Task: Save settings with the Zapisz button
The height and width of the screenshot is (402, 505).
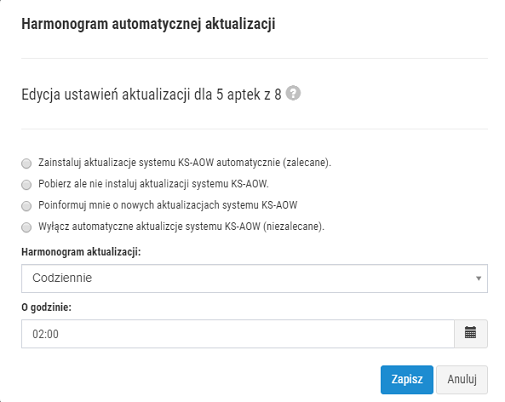Action: 407,380
